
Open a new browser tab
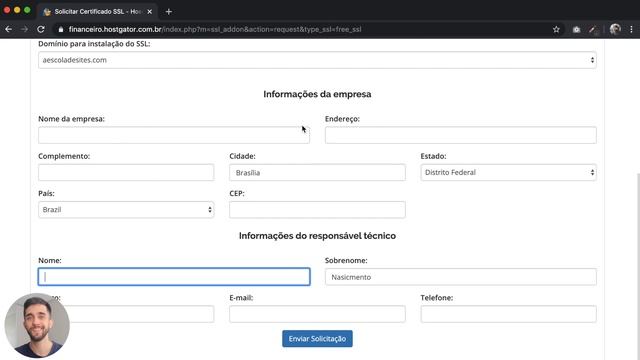click(x=169, y=11)
